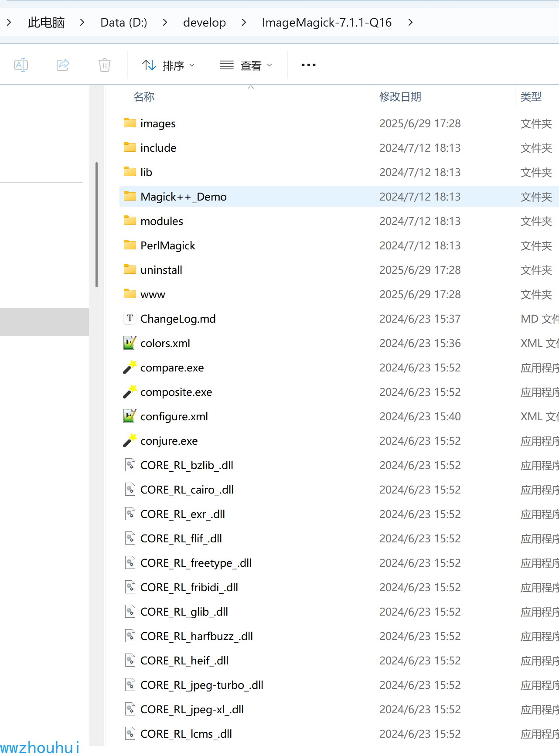Click the CORE_RL_glib_.dll file icon

(x=130, y=612)
